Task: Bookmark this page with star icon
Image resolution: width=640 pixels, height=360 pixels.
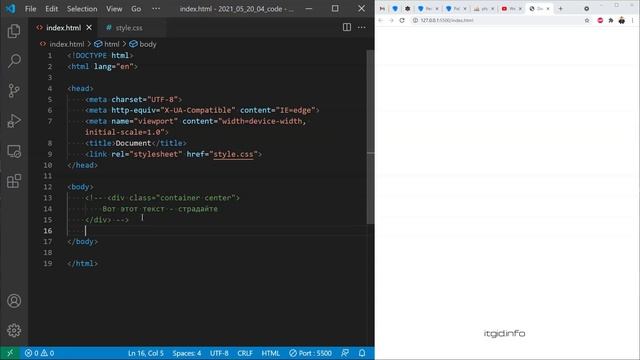Action: (x=587, y=20)
